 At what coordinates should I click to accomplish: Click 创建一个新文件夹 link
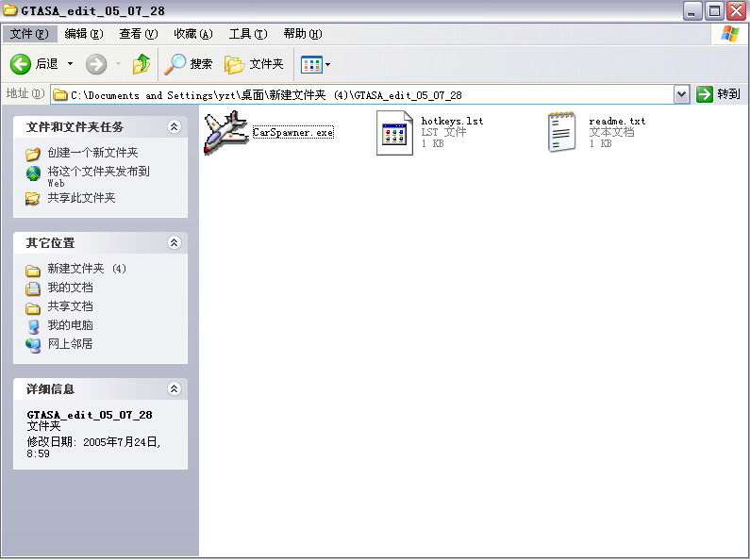point(92,153)
